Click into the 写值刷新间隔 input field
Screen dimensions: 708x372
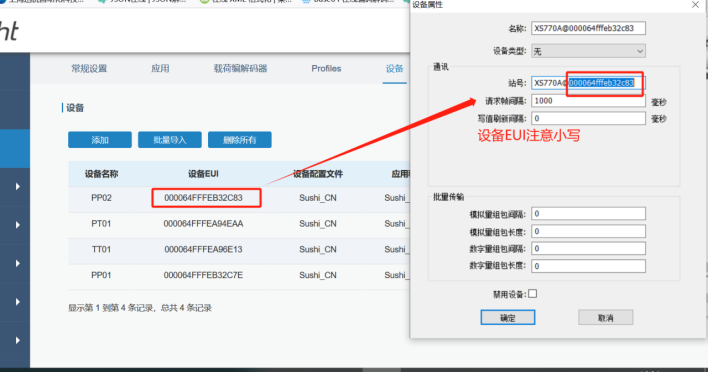click(x=588, y=118)
